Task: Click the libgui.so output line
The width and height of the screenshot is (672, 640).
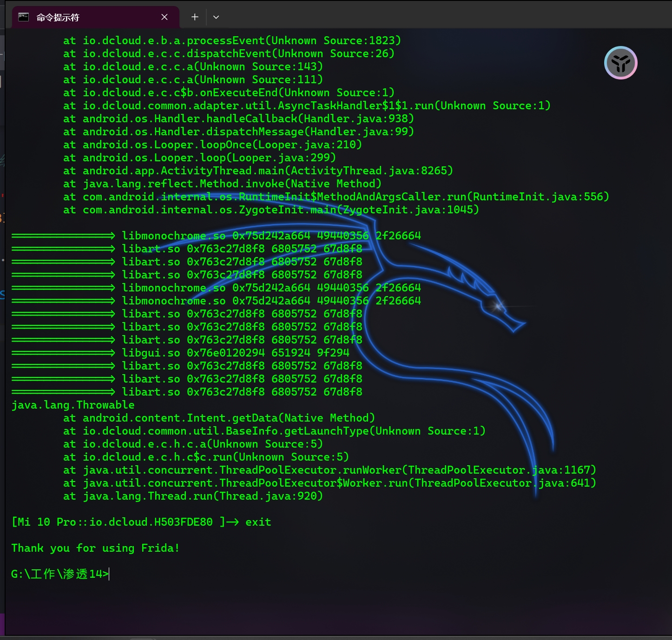Action: [x=235, y=353]
